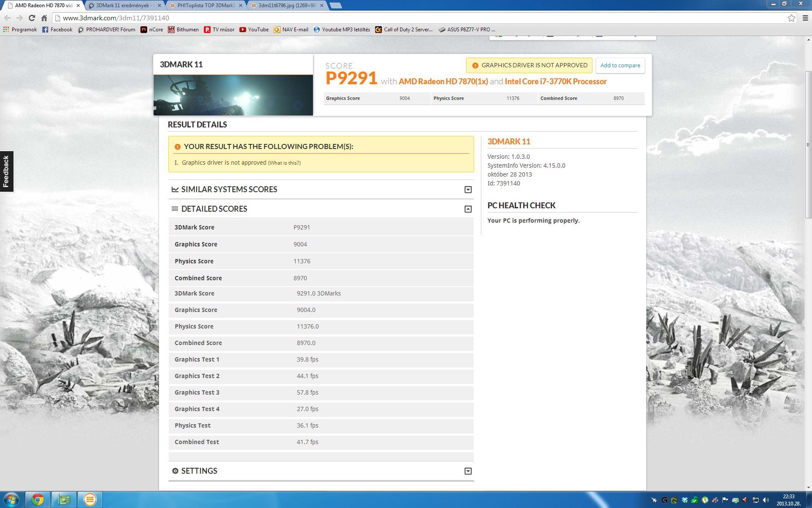Bookmark page with the star icon

(791, 18)
